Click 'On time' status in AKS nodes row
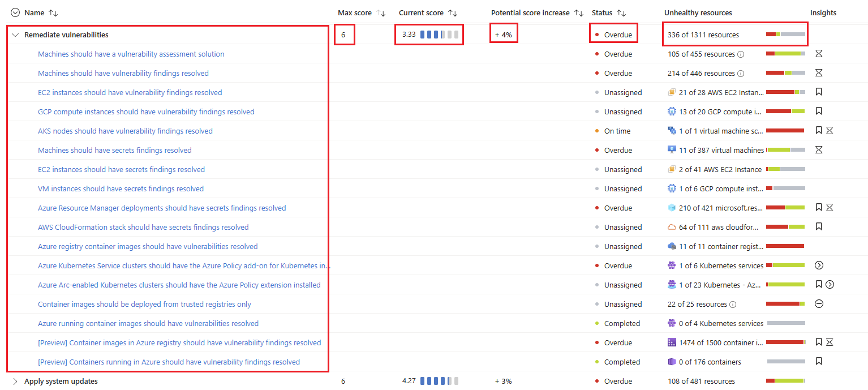 tap(617, 131)
